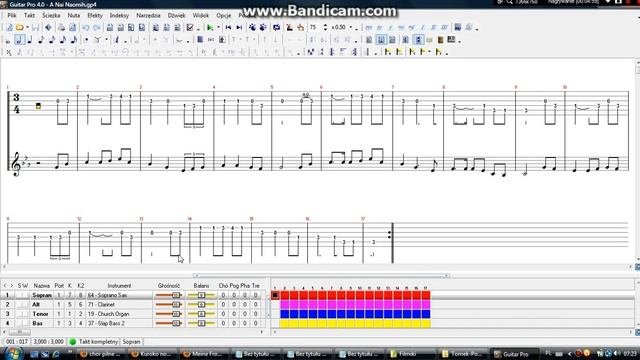This screenshot has width=640, height=360.
Task: Select the Alt track name
Action: pos(36,304)
